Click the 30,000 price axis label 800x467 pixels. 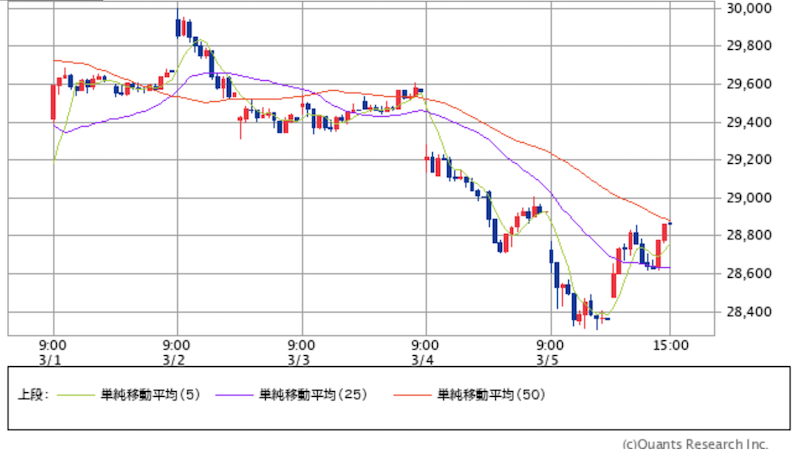749,8
